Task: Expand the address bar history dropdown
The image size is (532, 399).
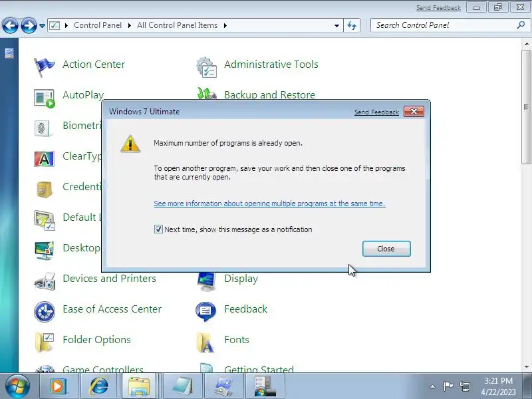Action: 336,25
